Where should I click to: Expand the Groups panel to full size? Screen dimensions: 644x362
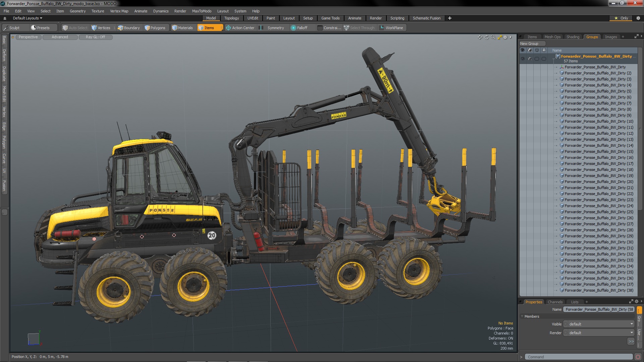pyautogui.click(x=636, y=37)
